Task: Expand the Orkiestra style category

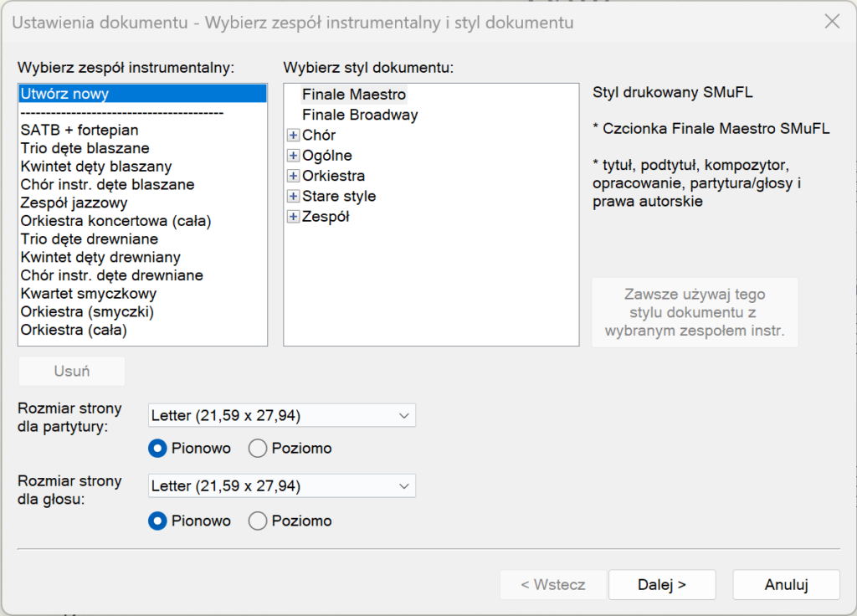Action: tap(293, 176)
